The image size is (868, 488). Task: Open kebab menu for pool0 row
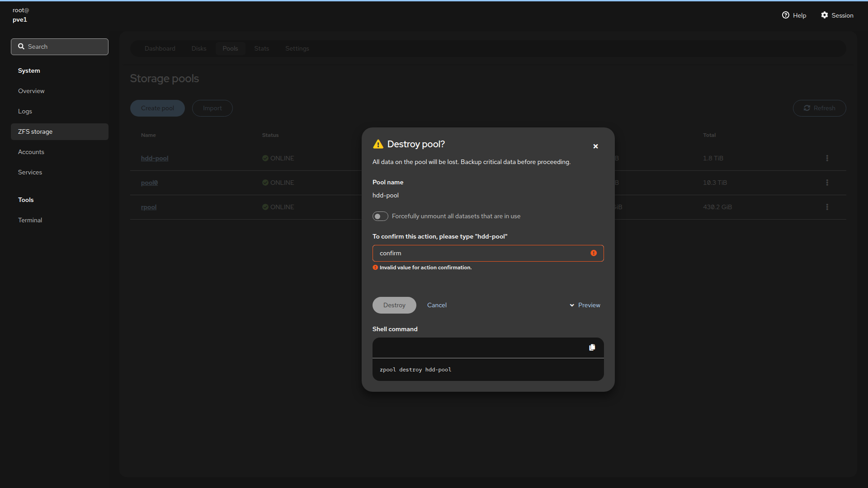827,183
